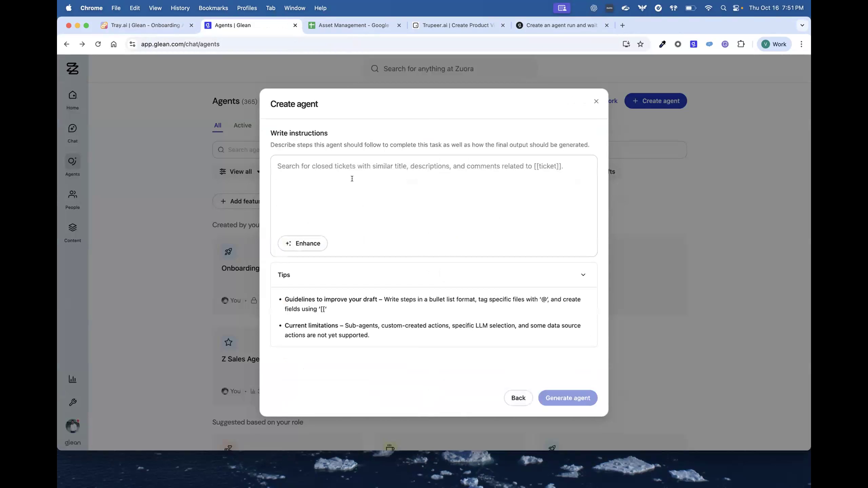Image resolution: width=868 pixels, height=488 pixels.
Task: Open the Chrome extensions puzzle icon
Action: (x=741, y=44)
